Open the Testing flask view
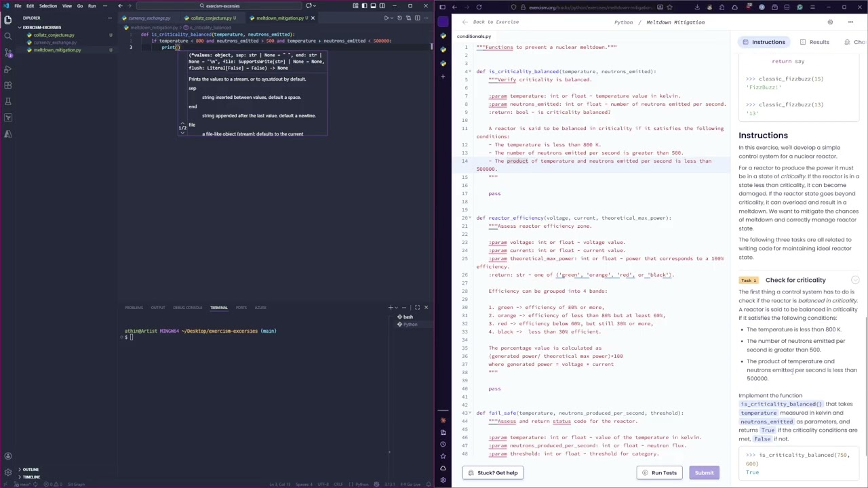 click(x=8, y=101)
